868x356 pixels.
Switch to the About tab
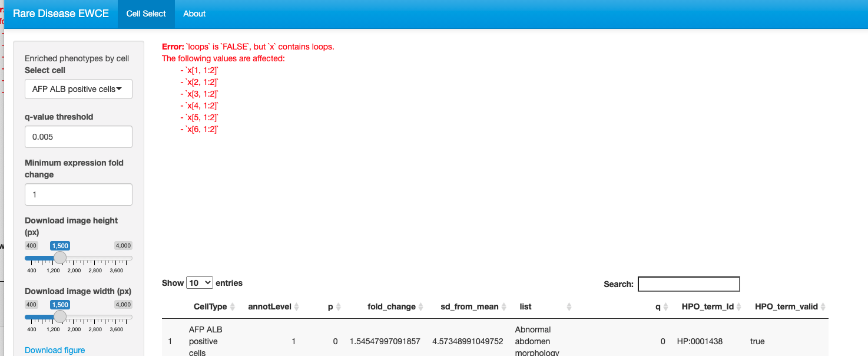[194, 14]
